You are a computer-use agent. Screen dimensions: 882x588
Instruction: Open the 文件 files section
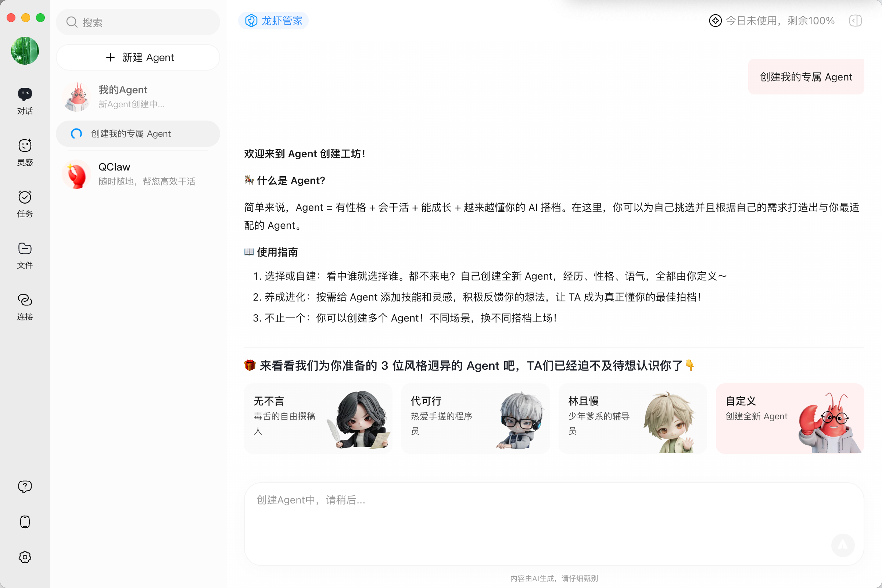point(25,255)
